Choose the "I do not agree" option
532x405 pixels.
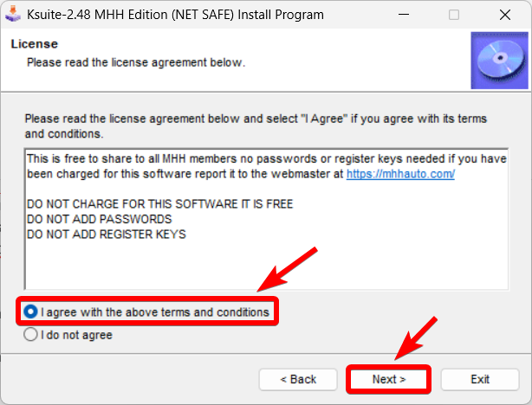click(x=31, y=334)
